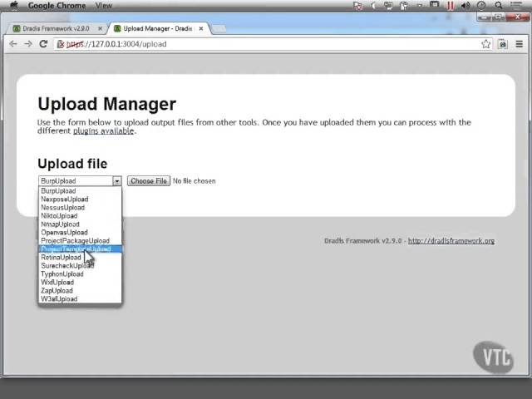Open the Chrome hamburger menu
This screenshot has width=532, height=399.
pos(519,44)
